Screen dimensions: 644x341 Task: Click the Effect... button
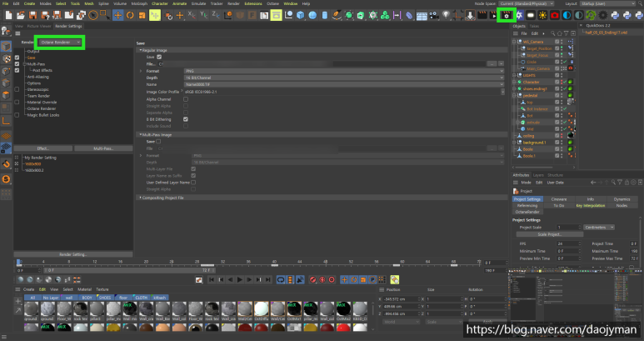(x=43, y=148)
